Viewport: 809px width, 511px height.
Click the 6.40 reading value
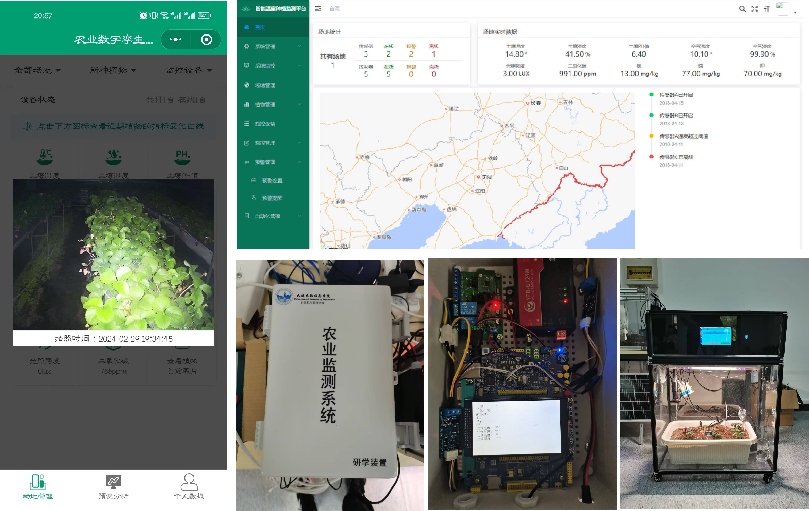tap(639, 54)
